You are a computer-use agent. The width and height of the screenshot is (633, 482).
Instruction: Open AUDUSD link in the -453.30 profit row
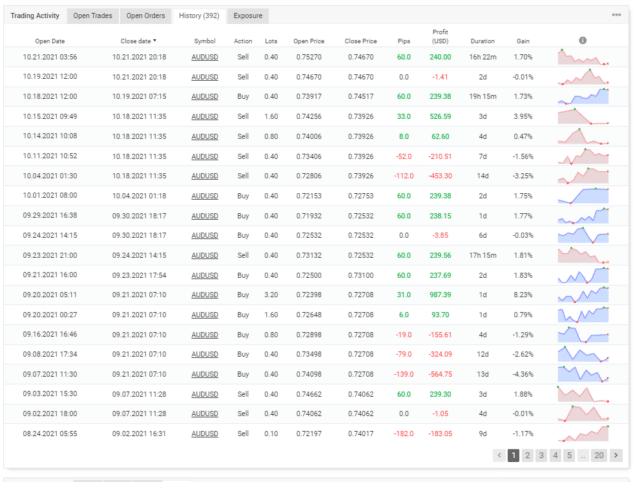(x=205, y=176)
